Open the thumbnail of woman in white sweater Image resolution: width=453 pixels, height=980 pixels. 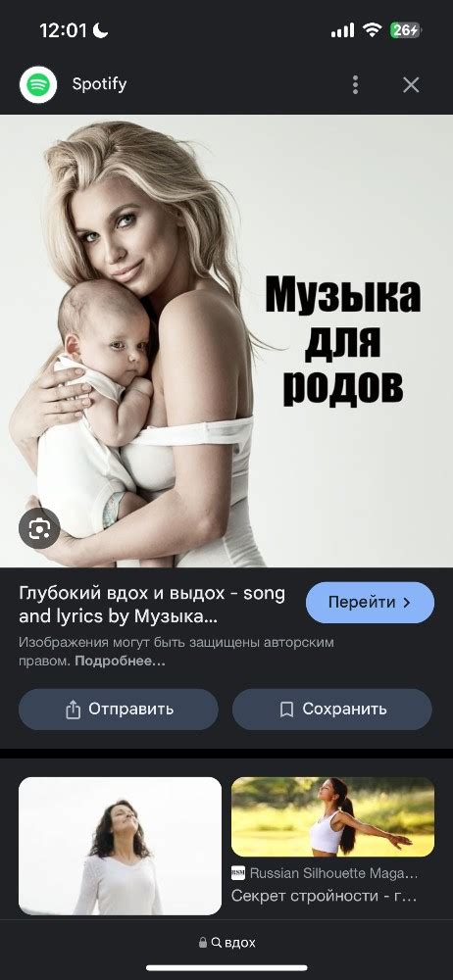tap(121, 847)
